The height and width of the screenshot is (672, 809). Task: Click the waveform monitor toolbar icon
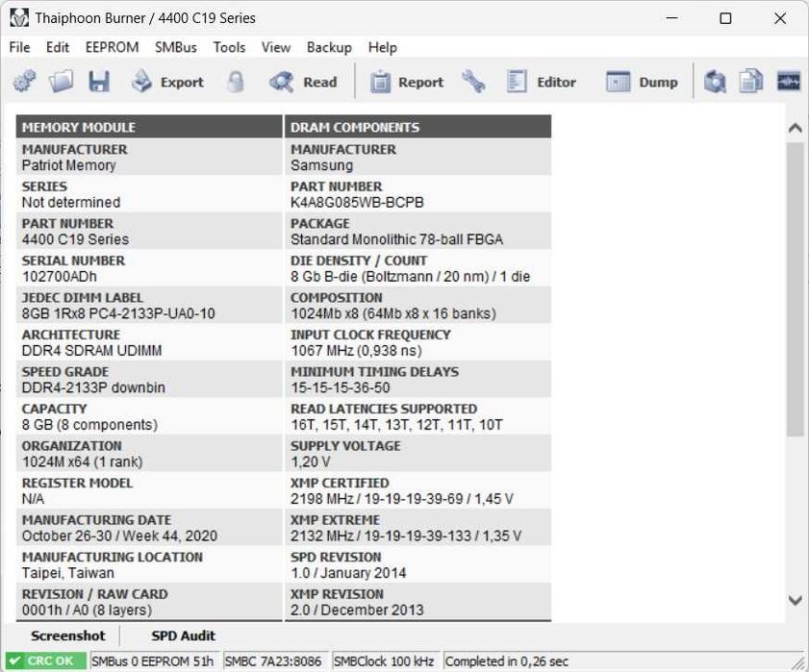coord(789,82)
